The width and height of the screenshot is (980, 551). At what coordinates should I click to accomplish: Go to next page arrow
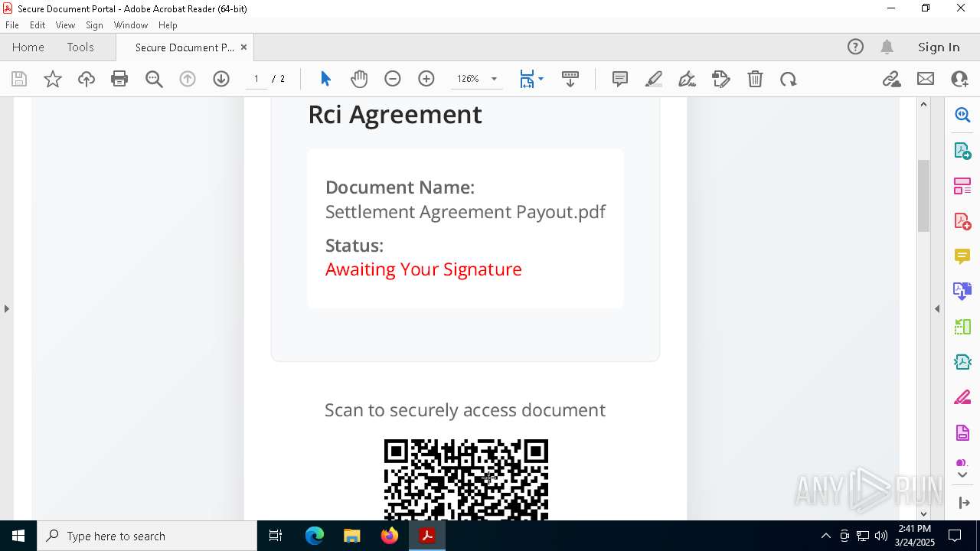221,79
